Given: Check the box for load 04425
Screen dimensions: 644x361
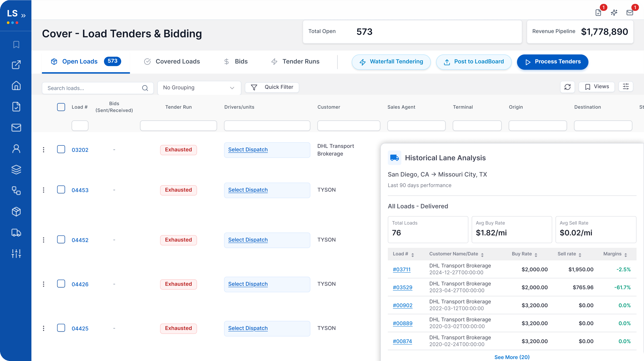Looking at the screenshot, I should point(61,328).
